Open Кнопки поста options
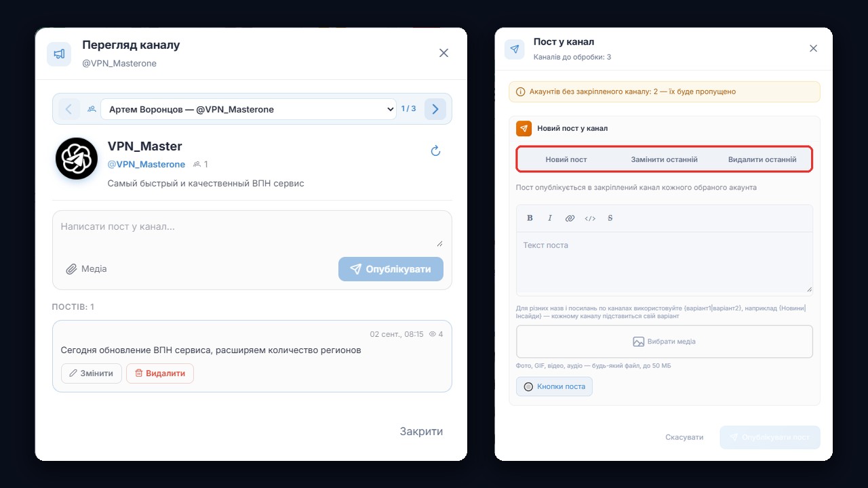The height and width of the screenshot is (488, 868). click(554, 386)
